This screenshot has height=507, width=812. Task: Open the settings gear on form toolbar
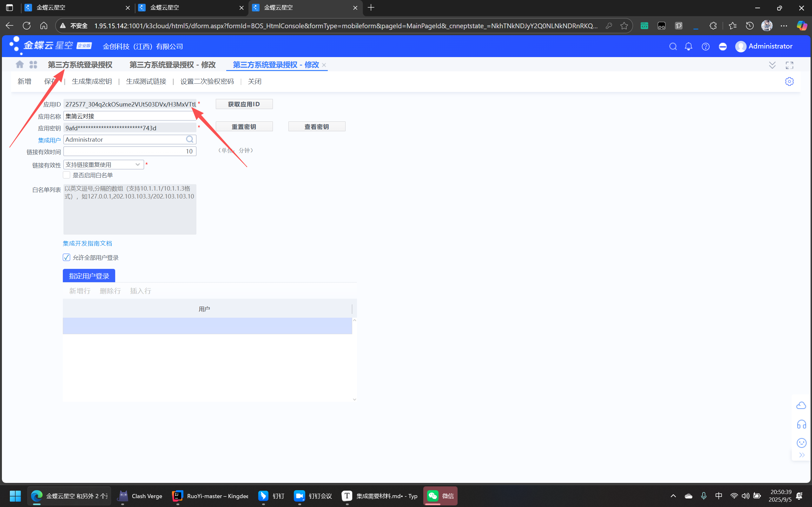(789, 81)
